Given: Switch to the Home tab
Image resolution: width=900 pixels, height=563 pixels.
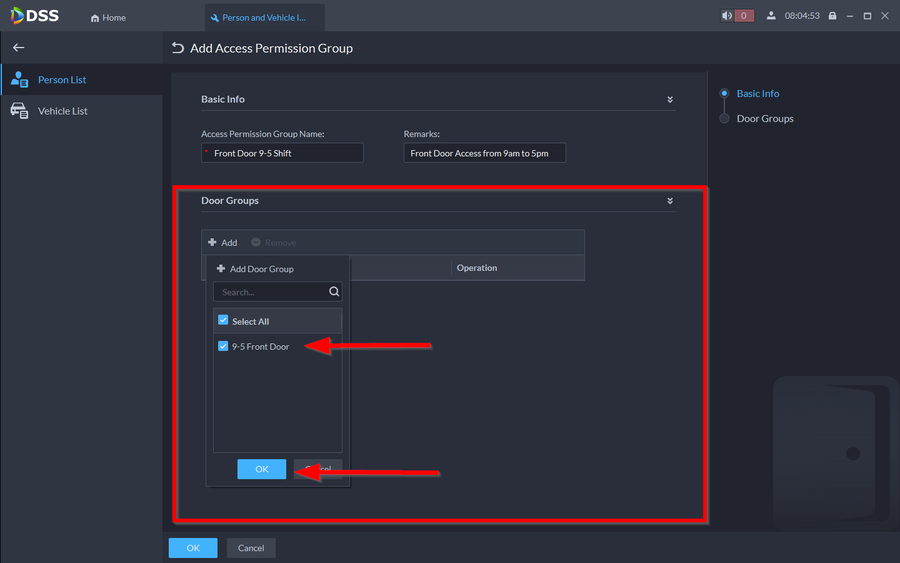Looking at the screenshot, I should 108,17.
